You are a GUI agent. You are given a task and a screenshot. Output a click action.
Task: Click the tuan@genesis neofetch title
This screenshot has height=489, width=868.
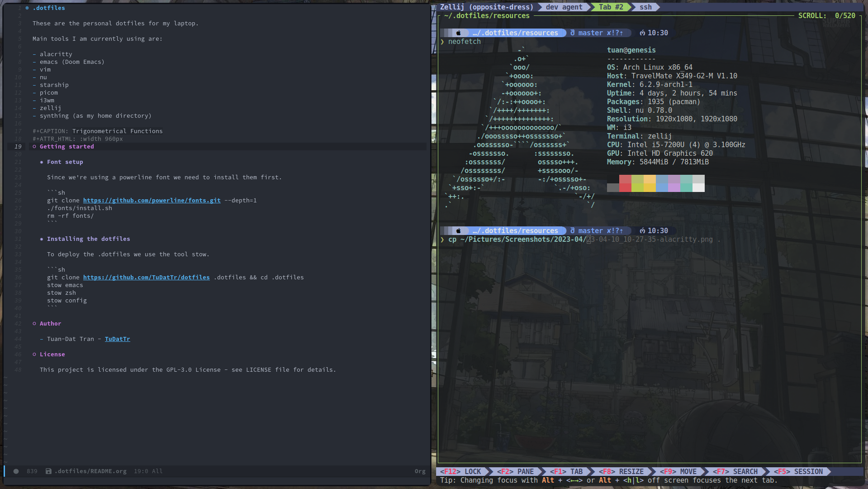(631, 50)
